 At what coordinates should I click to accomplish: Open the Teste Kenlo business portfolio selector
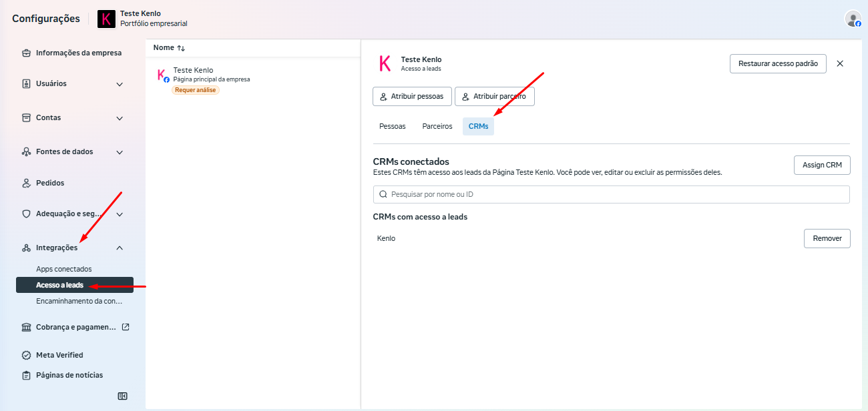[x=142, y=19]
